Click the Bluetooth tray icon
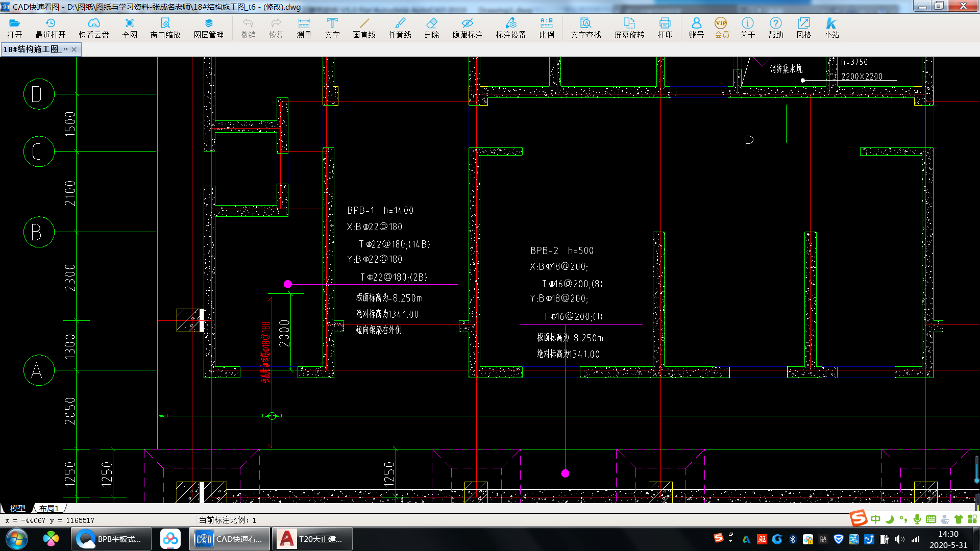 (793, 539)
